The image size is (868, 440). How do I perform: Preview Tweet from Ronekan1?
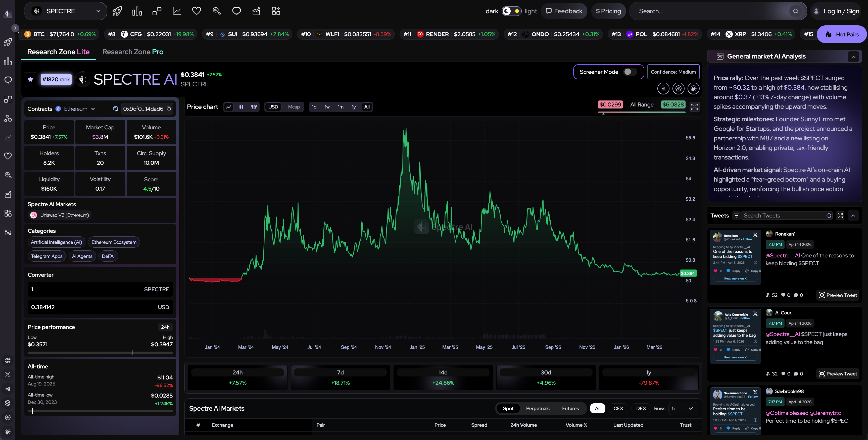(x=838, y=295)
